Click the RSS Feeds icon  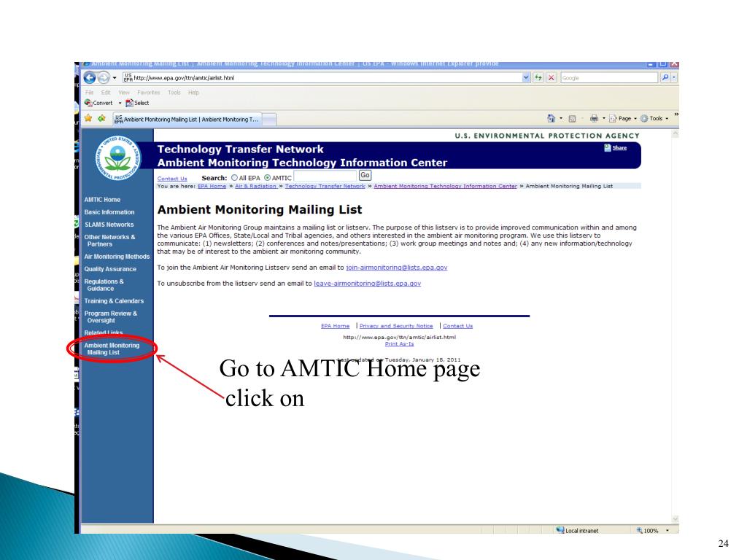[x=572, y=118]
